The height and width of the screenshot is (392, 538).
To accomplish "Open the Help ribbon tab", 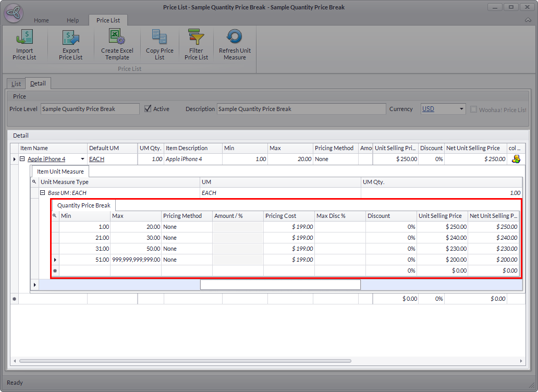I will [x=72, y=20].
